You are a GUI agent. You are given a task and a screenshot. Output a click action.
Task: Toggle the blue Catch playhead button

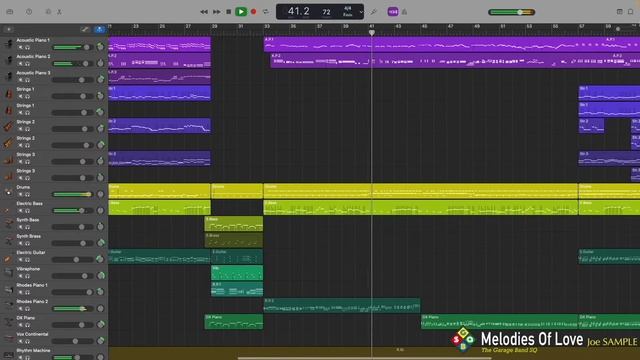[99, 29]
